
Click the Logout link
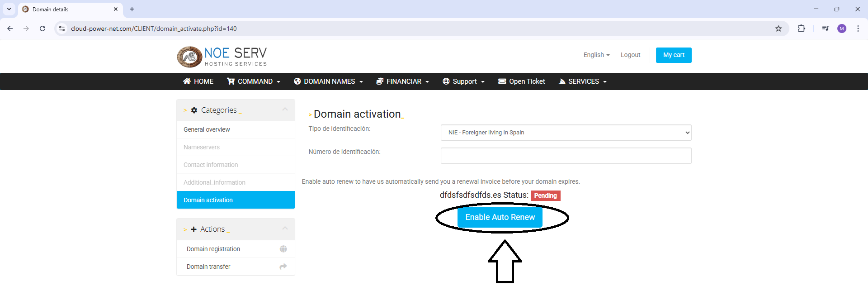click(x=630, y=55)
